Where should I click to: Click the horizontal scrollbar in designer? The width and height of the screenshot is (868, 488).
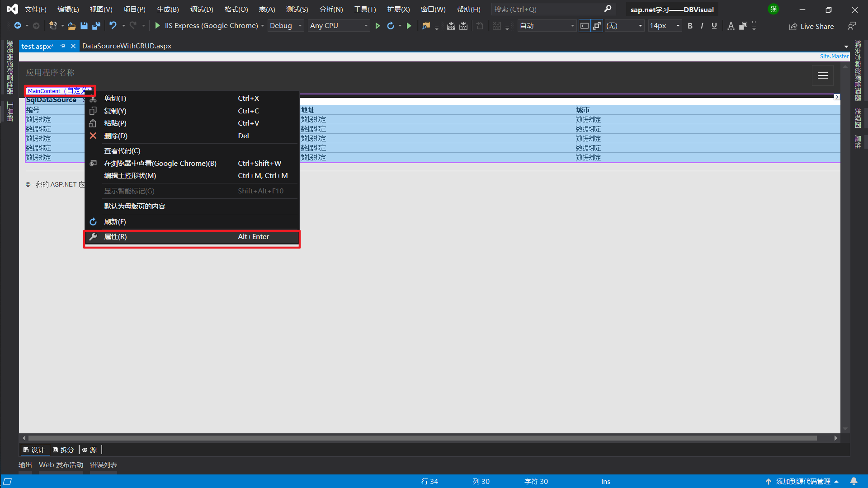(422, 438)
